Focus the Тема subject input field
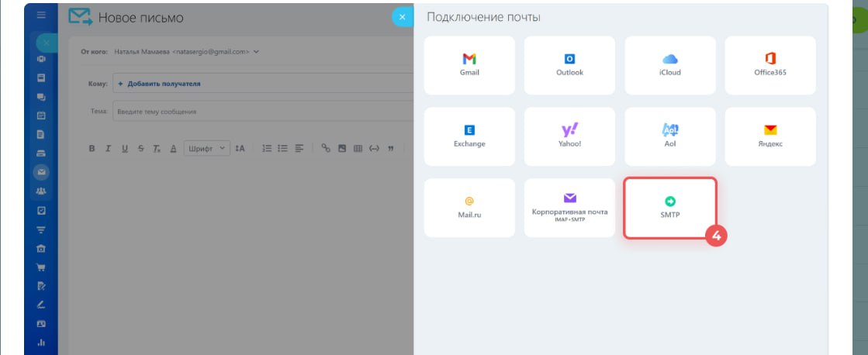868x355 pixels. tap(263, 111)
